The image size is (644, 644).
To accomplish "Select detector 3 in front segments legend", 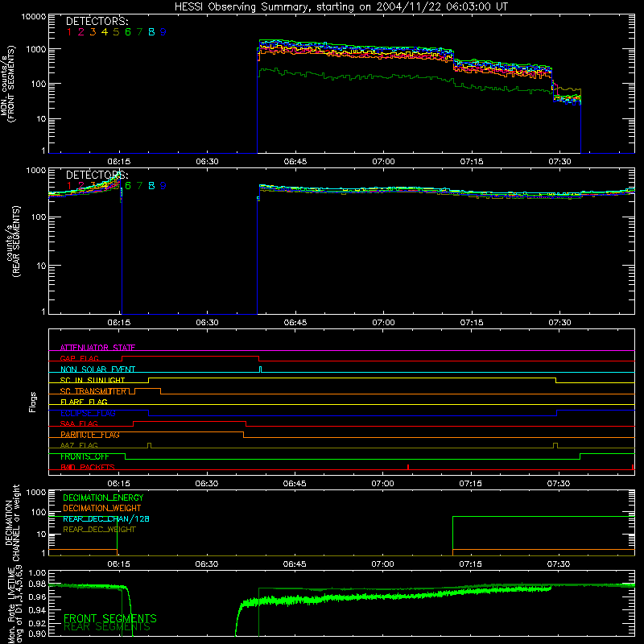I will point(93,32).
